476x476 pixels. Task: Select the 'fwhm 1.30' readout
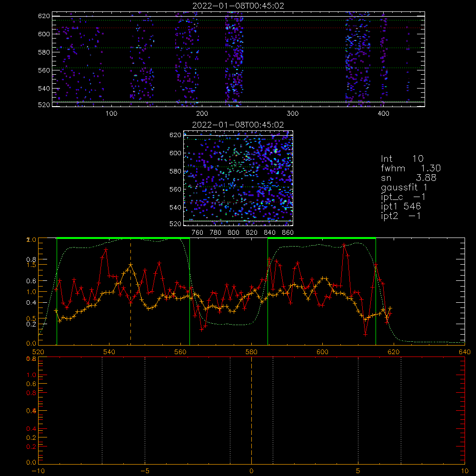click(x=411, y=168)
